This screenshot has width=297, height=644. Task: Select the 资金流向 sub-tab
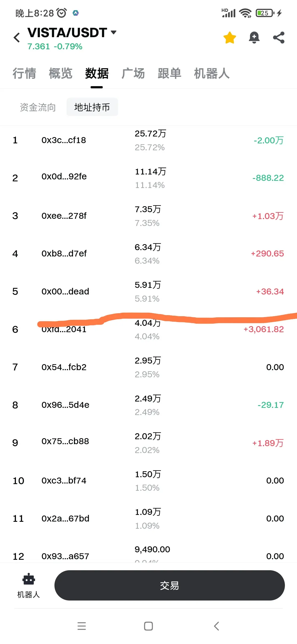click(x=38, y=107)
